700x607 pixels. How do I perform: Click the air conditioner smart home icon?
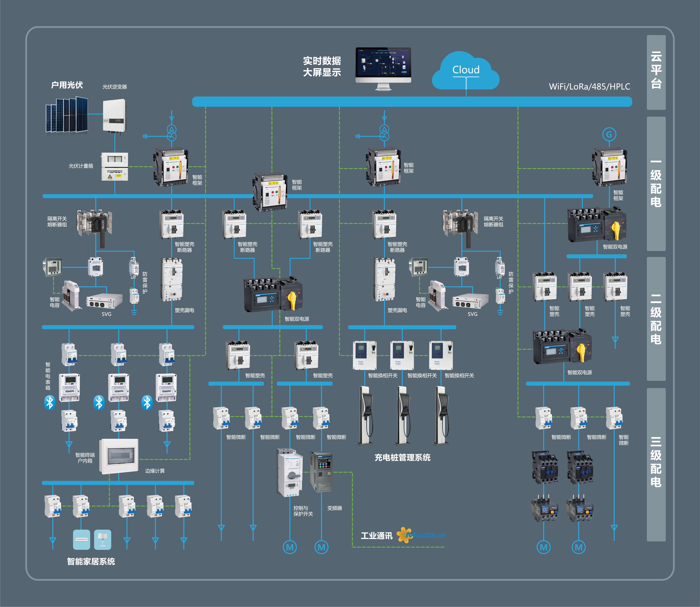coord(82,540)
